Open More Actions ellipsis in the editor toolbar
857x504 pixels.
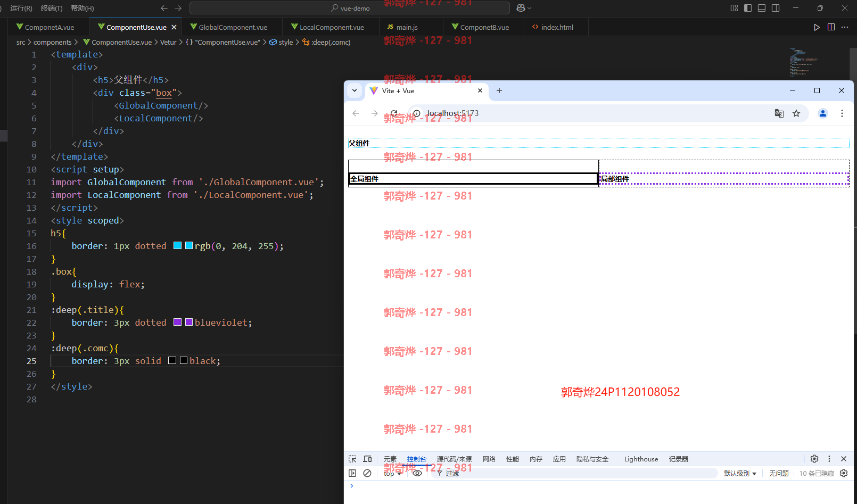[x=845, y=27]
